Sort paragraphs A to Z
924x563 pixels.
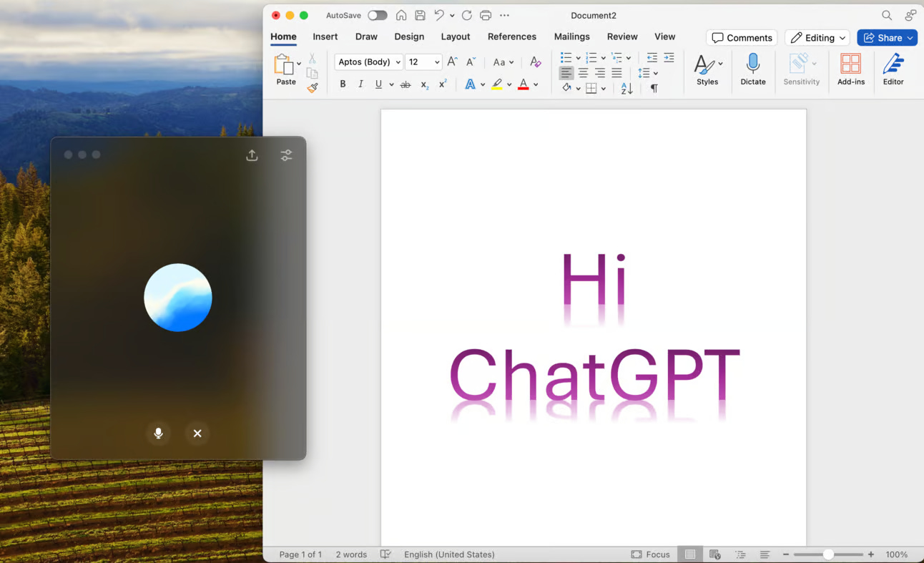pyautogui.click(x=626, y=89)
